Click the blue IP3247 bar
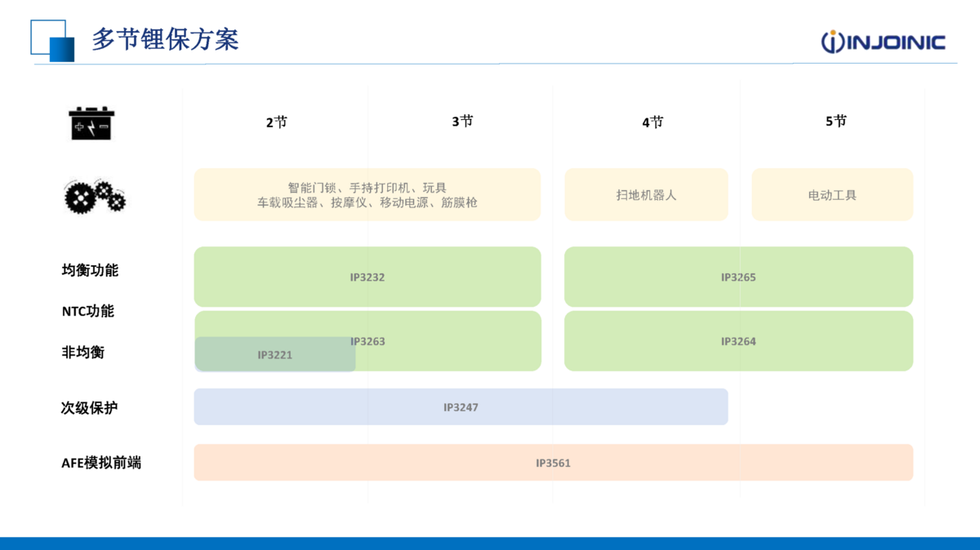Screen dimensions: 980x550 (461, 406)
